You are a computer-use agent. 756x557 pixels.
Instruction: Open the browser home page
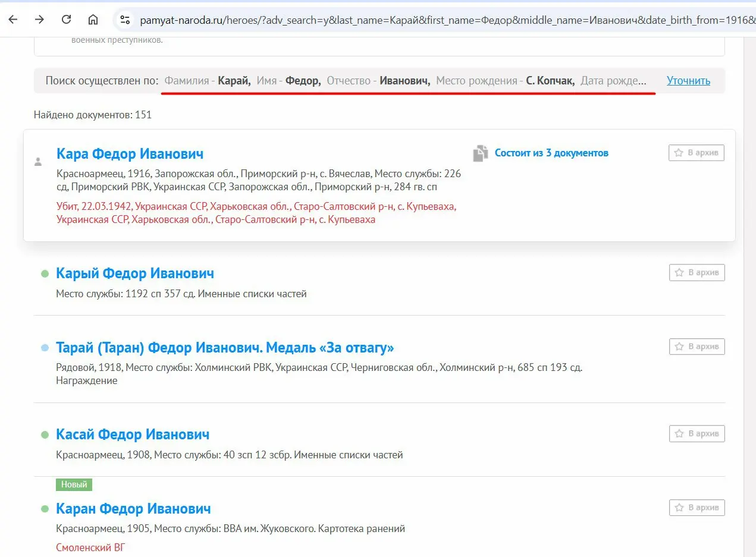(x=93, y=20)
